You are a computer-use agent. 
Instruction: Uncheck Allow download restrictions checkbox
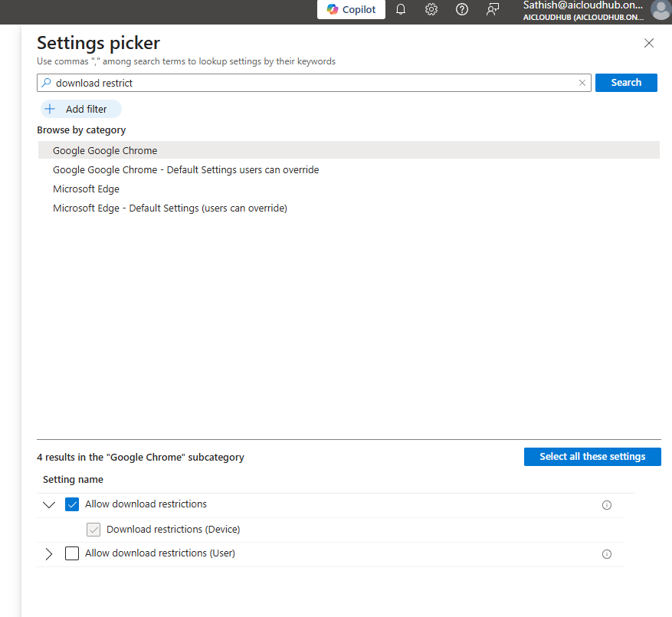pyautogui.click(x=72, y=504)
